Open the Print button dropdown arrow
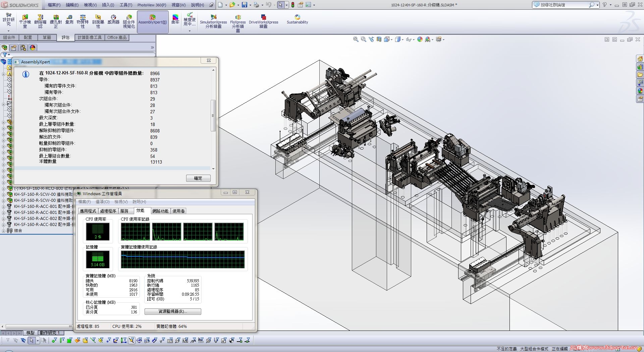Screen dimensions: 644x352 (262, 5)
